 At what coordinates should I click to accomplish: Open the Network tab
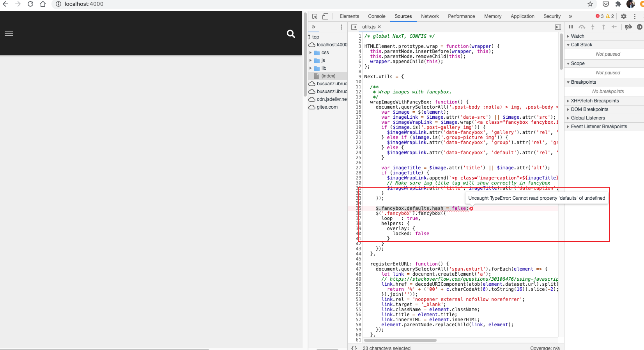click(x=430, y=16)
